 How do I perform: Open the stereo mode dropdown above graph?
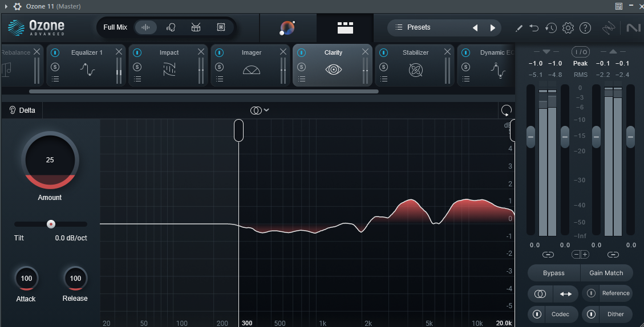click(x=260, y=110)
